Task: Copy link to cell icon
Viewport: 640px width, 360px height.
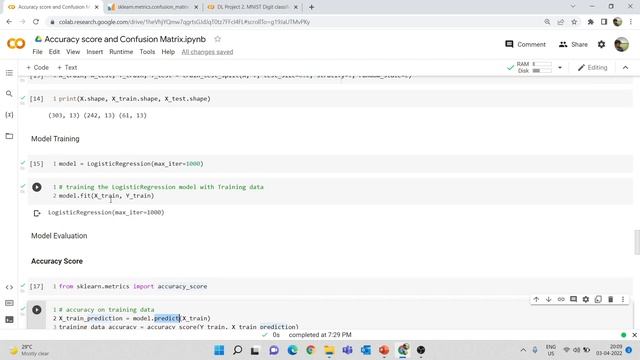Action: (x=561, y=299)
